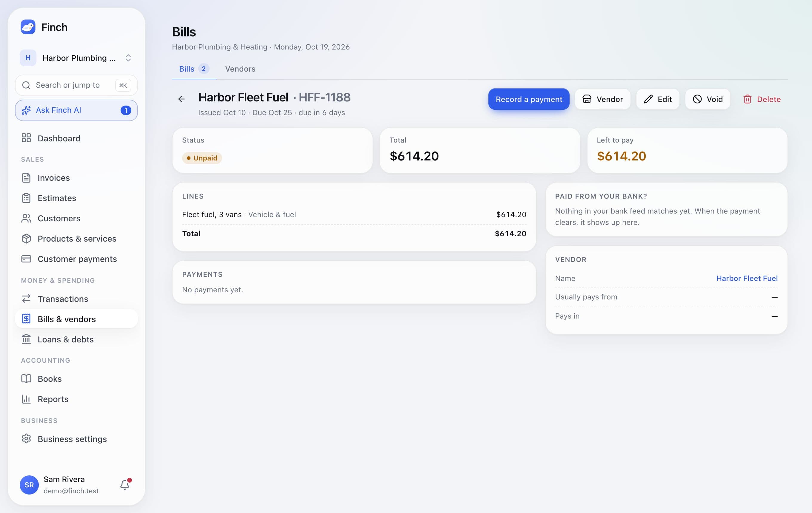Open the Vendor button
Viewport: 812px width, 513px height.
point(603,99)
